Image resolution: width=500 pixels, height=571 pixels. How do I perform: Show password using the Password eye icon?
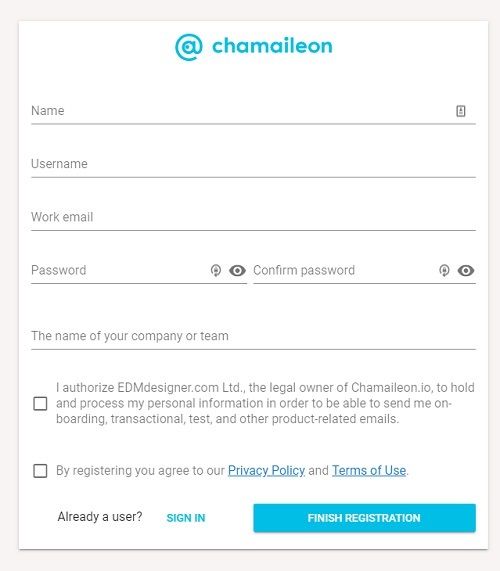tap(237, 270)
